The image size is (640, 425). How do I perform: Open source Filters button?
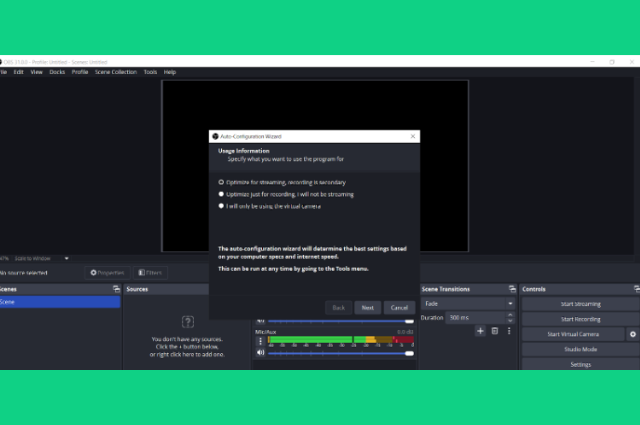(x=150, y=273)
